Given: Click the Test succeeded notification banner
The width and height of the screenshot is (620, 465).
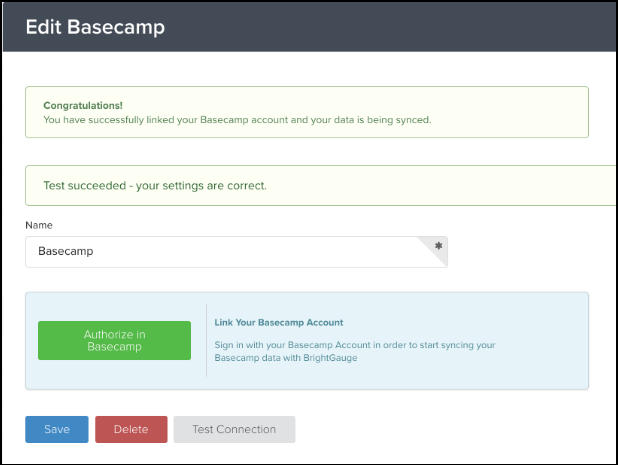Looking at the screenshot, I should pos(321,185).
